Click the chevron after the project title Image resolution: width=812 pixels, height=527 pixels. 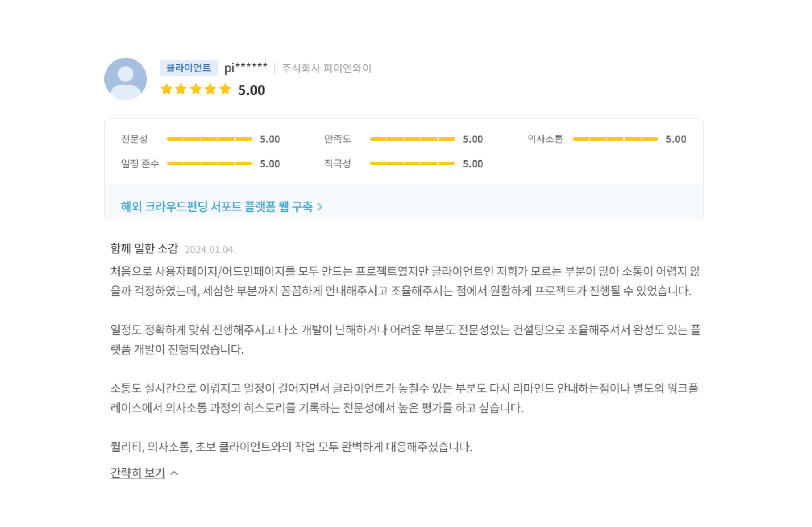click(x=320, y=207)
